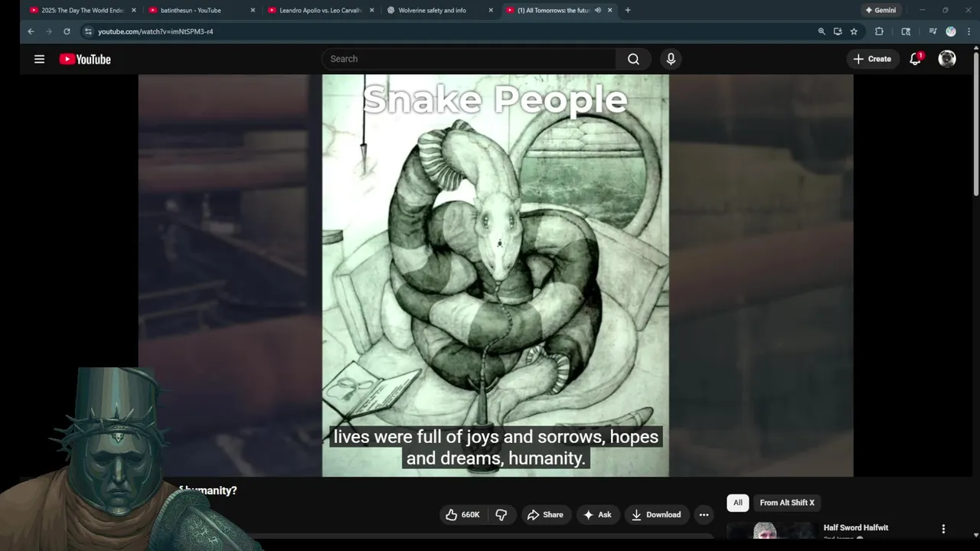Close the Leandro Apollo vs. Leo Carvalho tab

[x=372, y=10]
